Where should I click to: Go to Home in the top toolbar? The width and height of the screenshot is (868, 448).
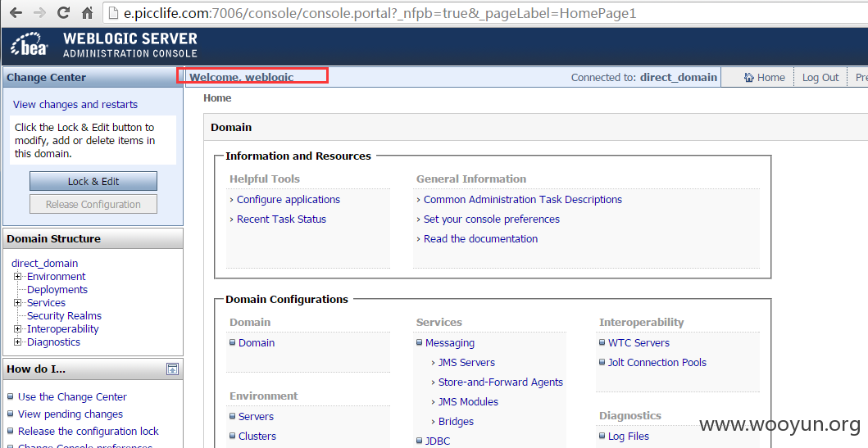pos(765,78)
